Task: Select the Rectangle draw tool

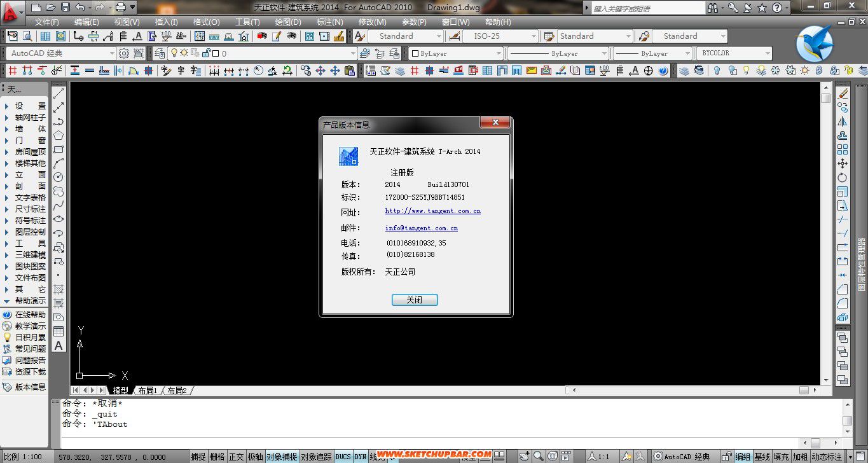Action: click(x=59, y=149)
